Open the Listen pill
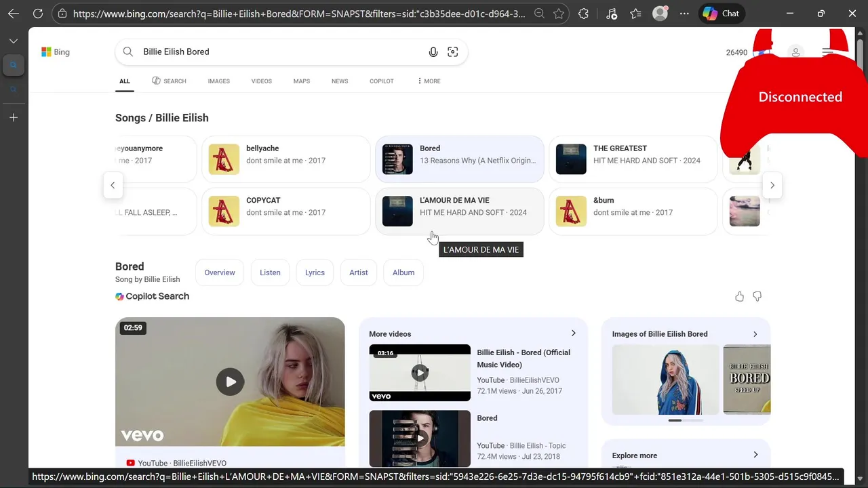 tap(270, 272)
